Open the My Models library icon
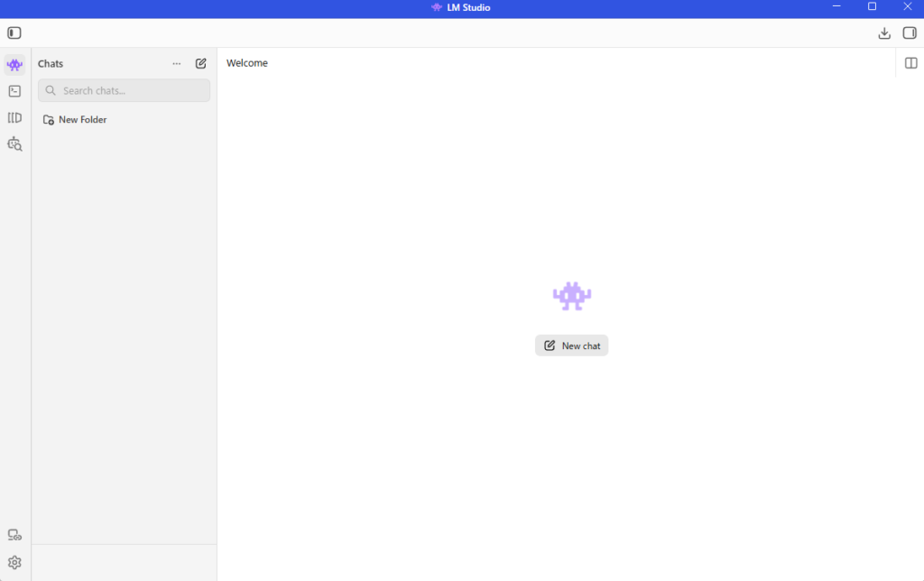Screen dimensions: 924x581 14,118
